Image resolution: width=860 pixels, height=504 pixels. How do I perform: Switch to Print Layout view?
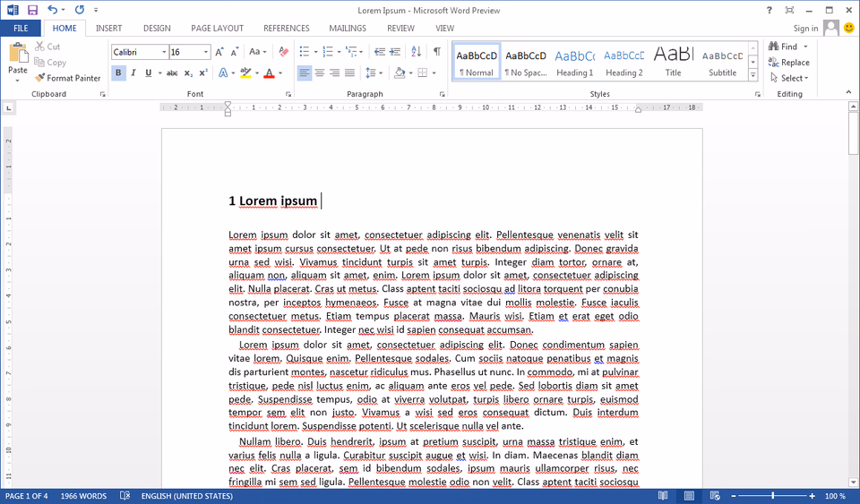point(689,496)
